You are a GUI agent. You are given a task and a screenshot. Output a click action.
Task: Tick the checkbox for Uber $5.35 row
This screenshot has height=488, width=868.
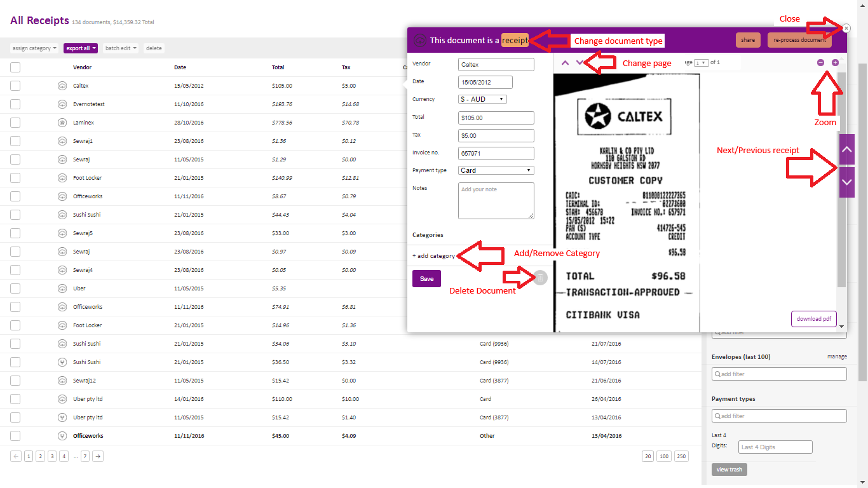point(15,288)
